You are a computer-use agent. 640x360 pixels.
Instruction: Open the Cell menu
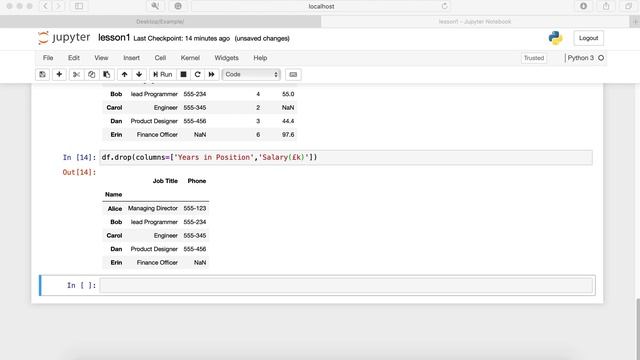click(160, 58)
